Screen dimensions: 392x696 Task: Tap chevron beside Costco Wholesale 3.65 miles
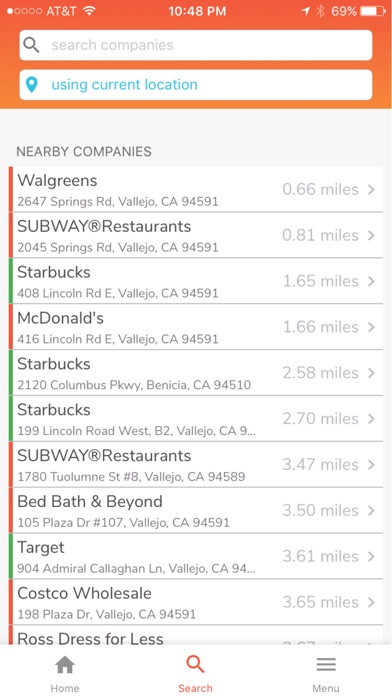pyautogui.click(x=371, y=602)
